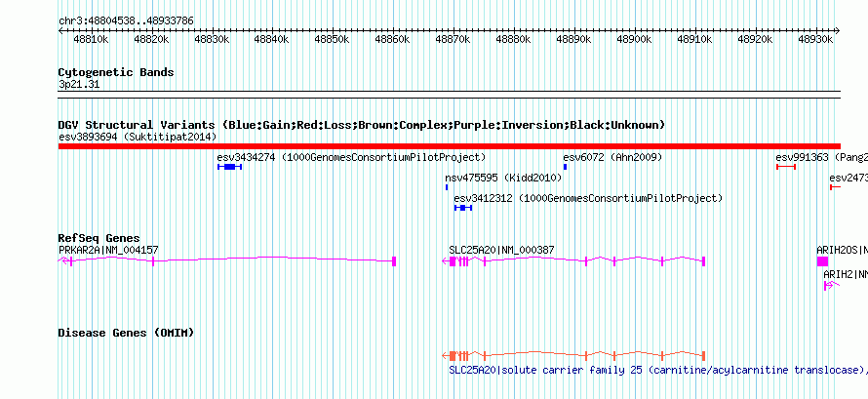Click the ruler's right end arrow
The width and height of the screenshot is (868, 399).
[838, 31]
